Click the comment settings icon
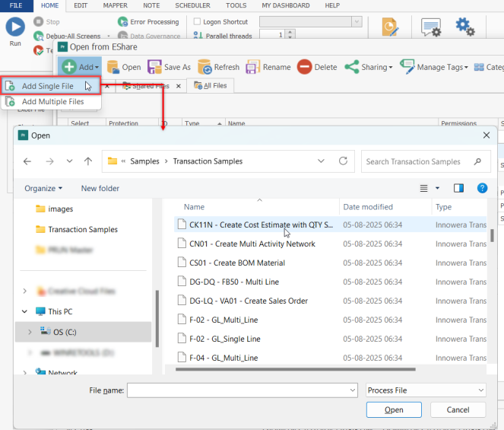504x430 pixels. 431,27
